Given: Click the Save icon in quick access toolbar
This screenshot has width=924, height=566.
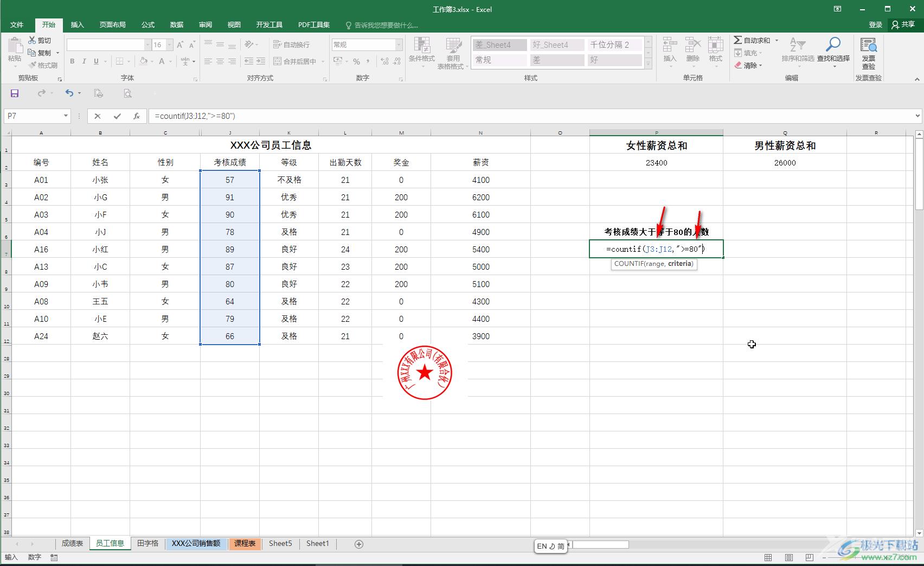Looking at the screenshot, I should click(15, 93).
